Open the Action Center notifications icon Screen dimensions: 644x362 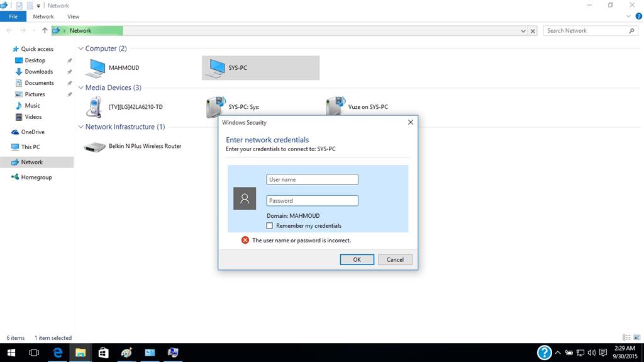603,353
